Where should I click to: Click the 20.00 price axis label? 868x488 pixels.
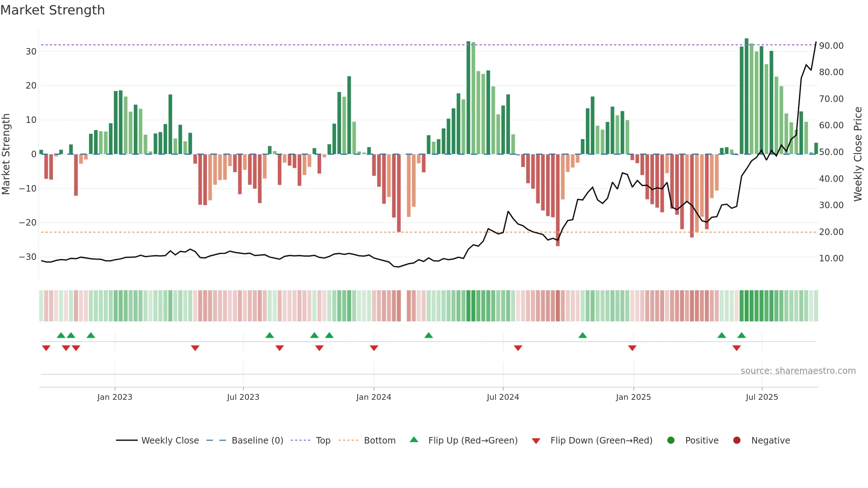point(831,232)
